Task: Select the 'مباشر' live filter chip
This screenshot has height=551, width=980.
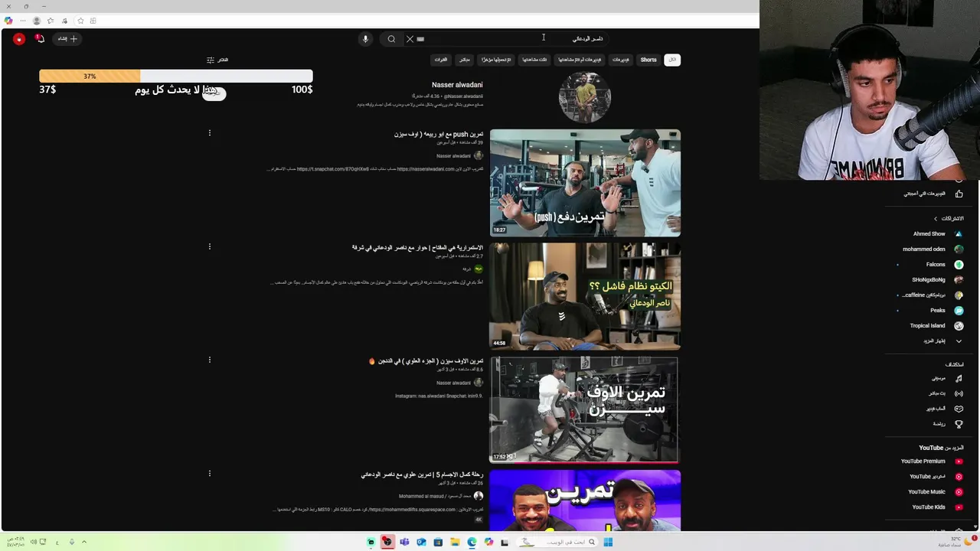Action: (x=464, y=60)
